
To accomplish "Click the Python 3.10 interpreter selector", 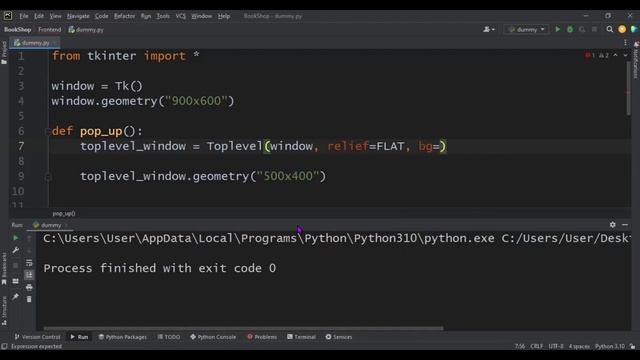I will [610, 346].
